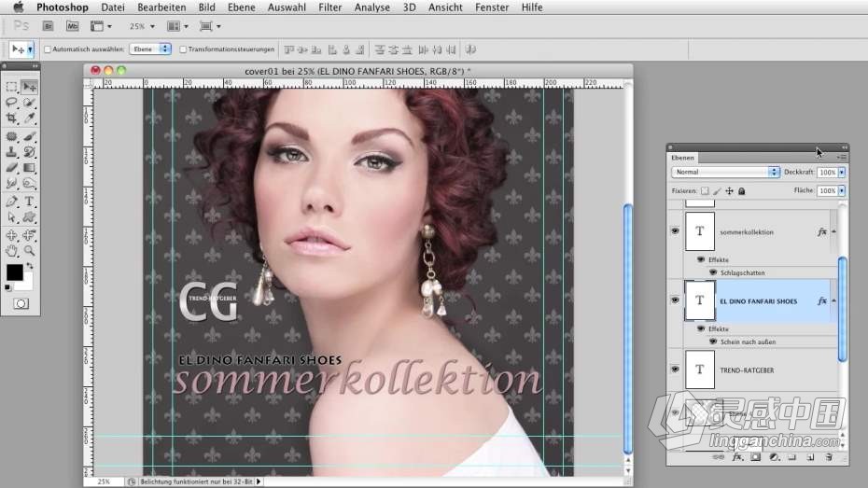Toggle Schlagschatten effect visibility
Image resolution: width=868 pixels, height=488 pixels.
713,272
